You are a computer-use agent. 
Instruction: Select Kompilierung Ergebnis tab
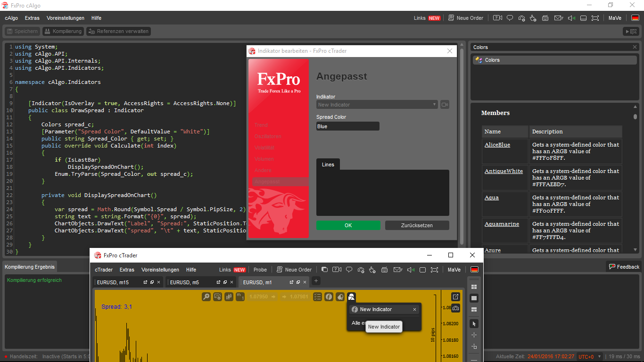point(30,267)
